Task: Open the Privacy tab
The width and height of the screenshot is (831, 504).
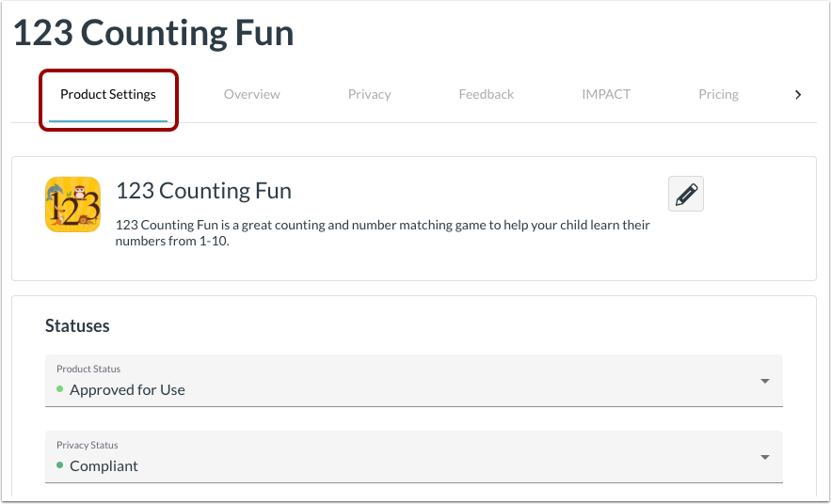Action: coord(370,94)
